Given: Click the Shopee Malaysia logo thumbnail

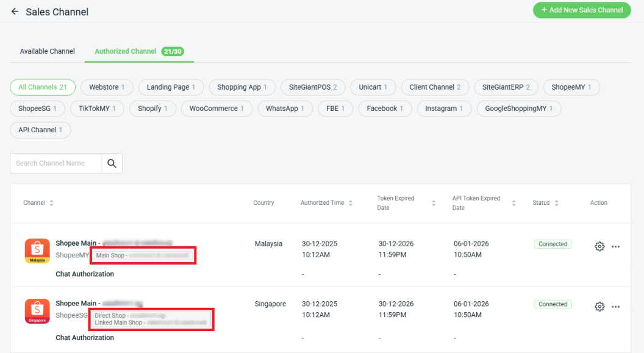Looking at the screenshot, I should tap(37, 251).
